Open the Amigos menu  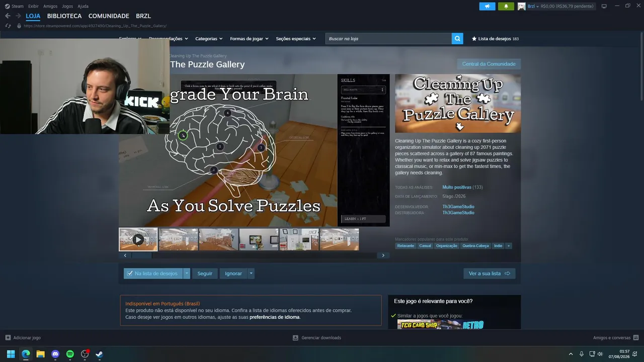(50, 6)
